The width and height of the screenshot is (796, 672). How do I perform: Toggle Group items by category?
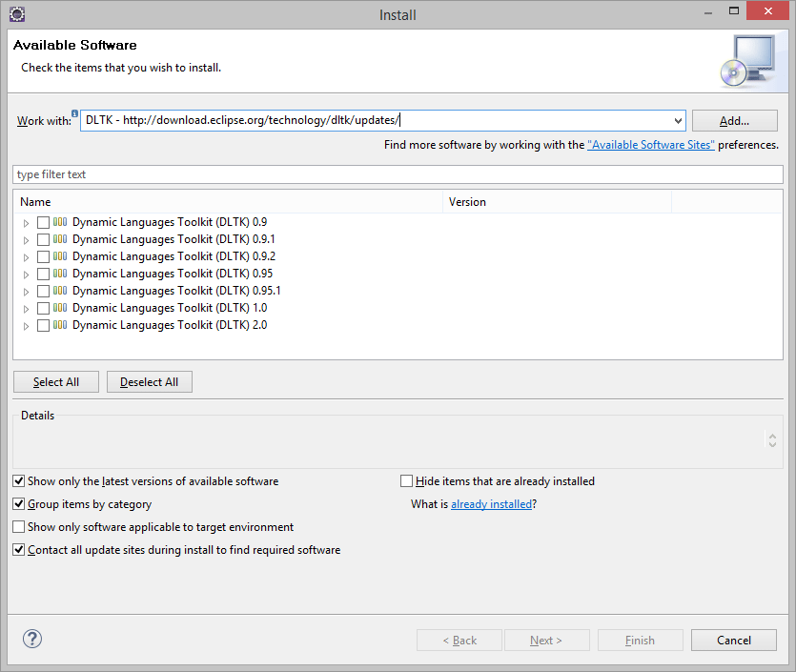click(19, 504)
